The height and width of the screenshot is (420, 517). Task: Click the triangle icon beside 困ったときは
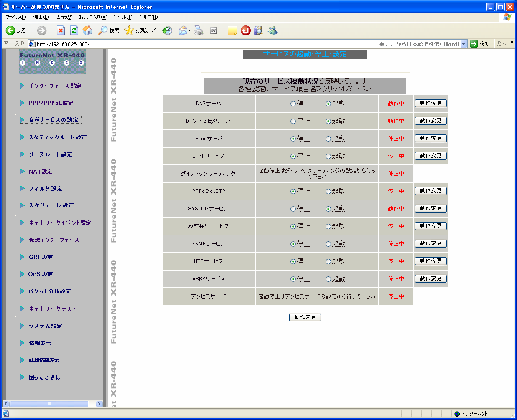[x=23, y=377]
